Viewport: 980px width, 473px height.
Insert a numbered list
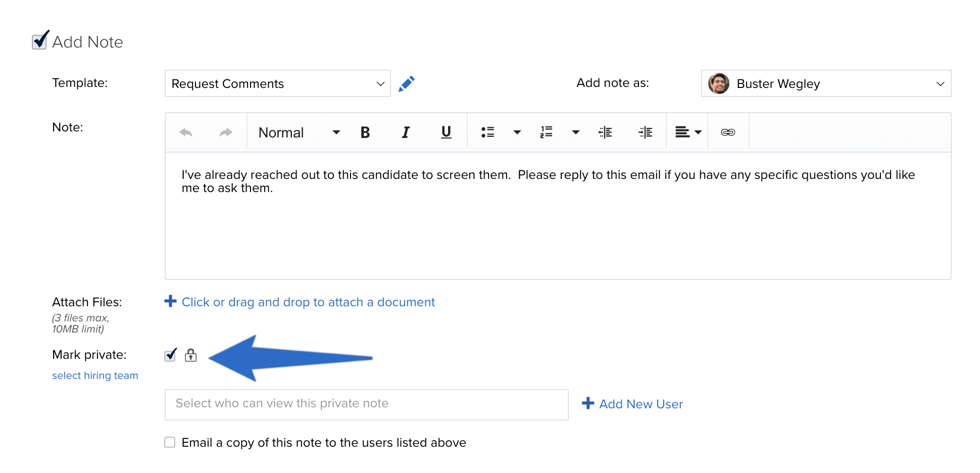point(547,132)
